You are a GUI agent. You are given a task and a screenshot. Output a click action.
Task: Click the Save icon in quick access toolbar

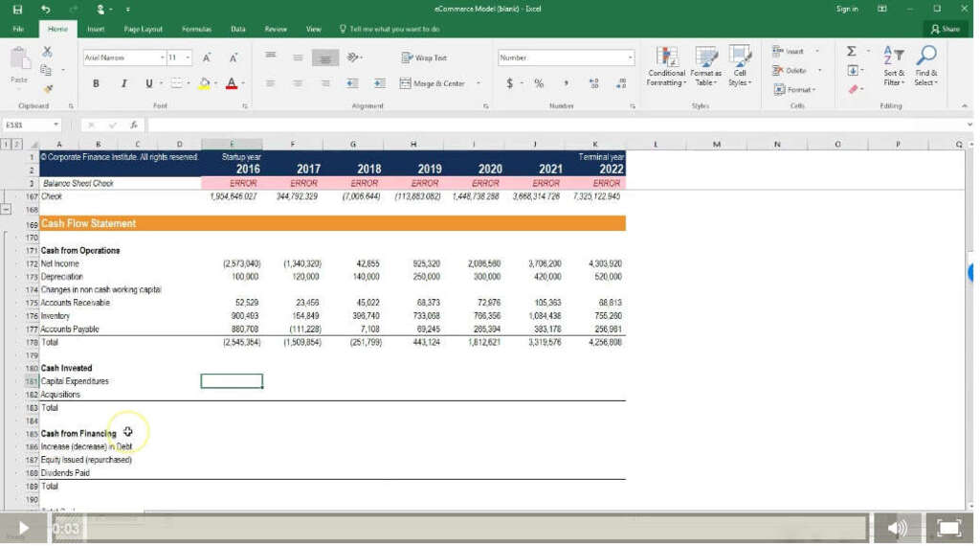[x=17, y=9]
